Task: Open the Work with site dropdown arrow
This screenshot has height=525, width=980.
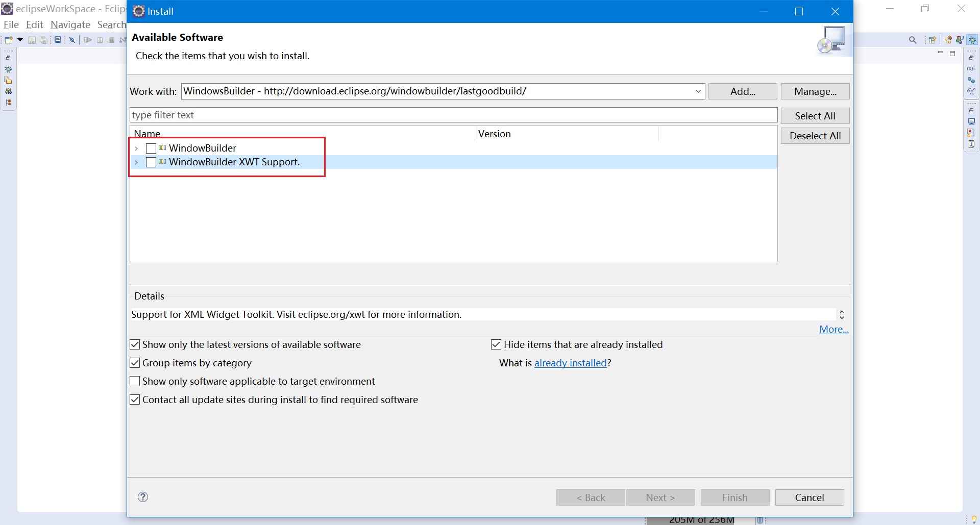Action: (698, 91)
